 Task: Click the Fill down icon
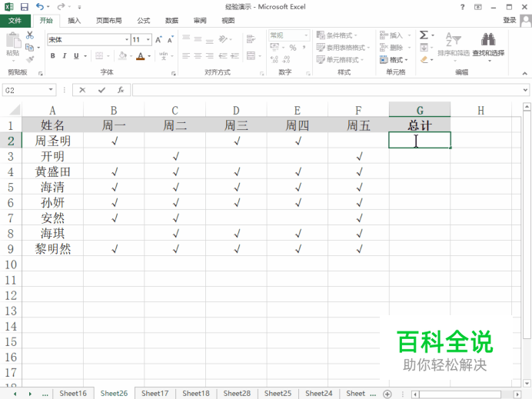[x=424, y=48]
